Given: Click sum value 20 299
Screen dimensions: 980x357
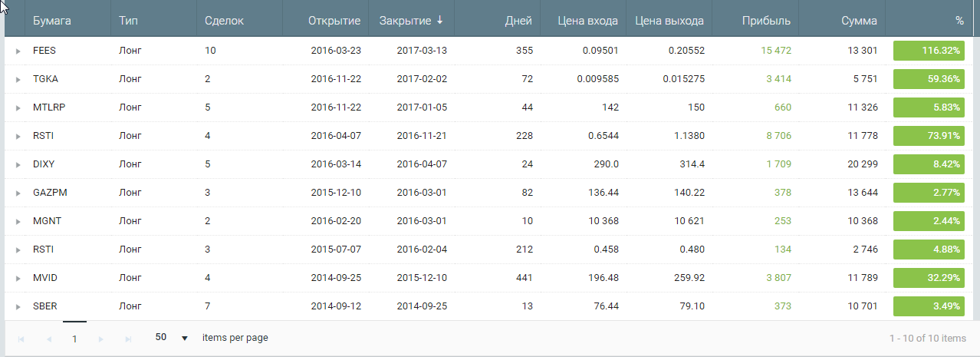Looking at the screenshot, I should coord(863,164).
